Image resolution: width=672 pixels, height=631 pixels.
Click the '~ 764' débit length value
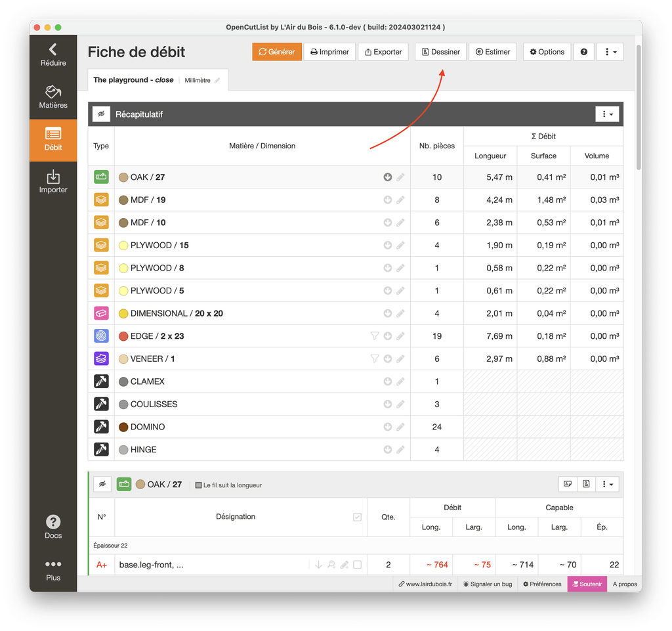[437, 565]
